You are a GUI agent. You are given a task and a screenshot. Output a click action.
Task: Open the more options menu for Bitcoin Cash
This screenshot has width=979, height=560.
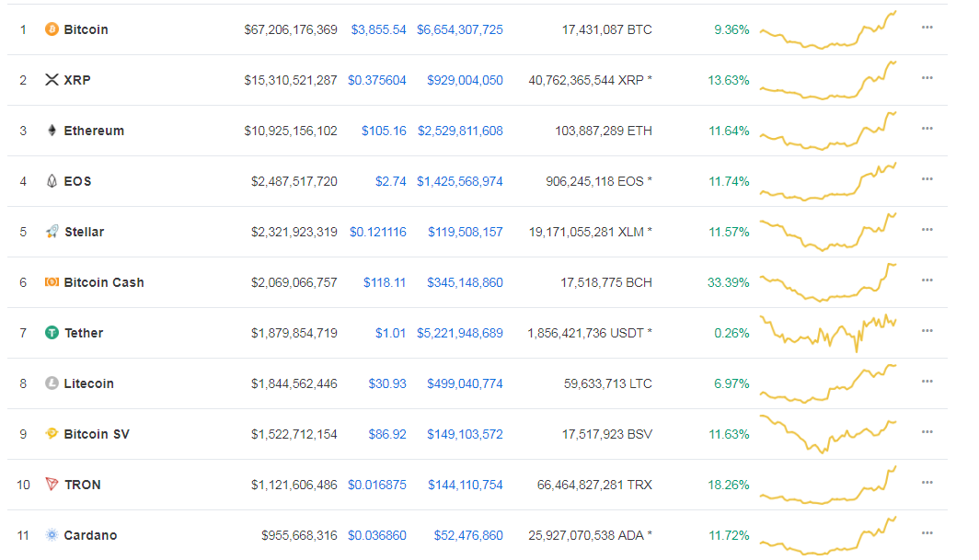[927, 280]
